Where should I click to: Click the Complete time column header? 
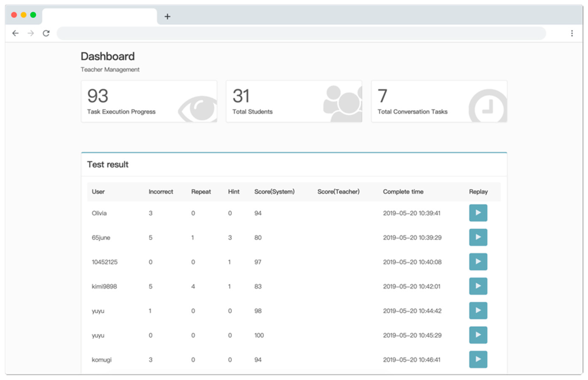[403, 192]
